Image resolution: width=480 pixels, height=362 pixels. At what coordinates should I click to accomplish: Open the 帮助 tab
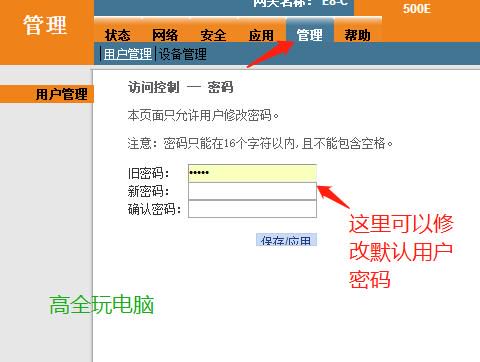pos(358,35)
